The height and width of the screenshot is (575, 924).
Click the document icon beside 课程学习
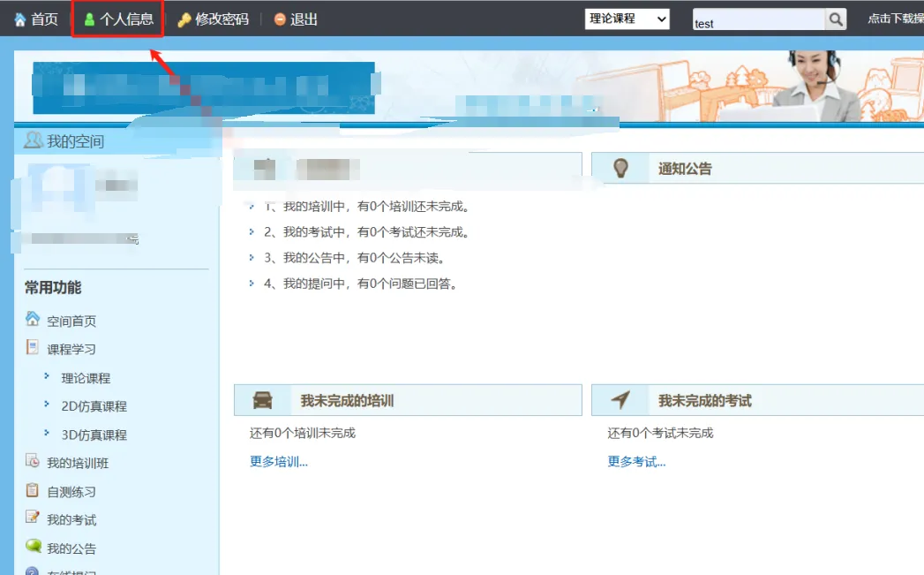(x=33, y=347)
